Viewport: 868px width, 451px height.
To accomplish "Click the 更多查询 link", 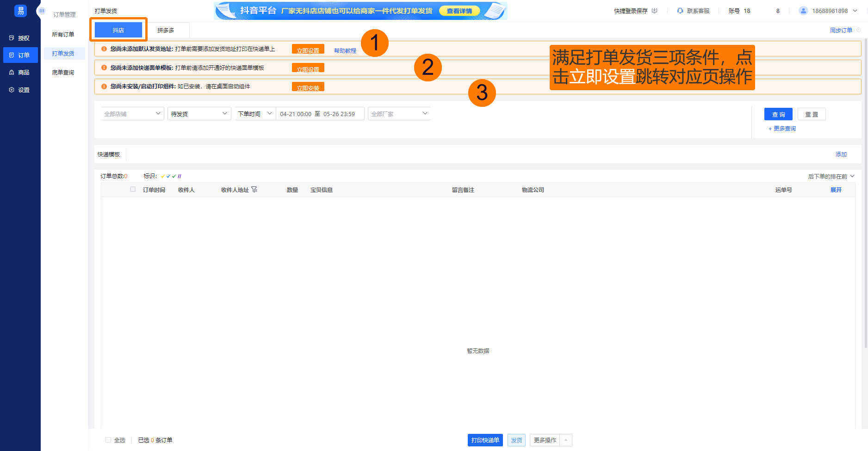I will click(782, 129).
